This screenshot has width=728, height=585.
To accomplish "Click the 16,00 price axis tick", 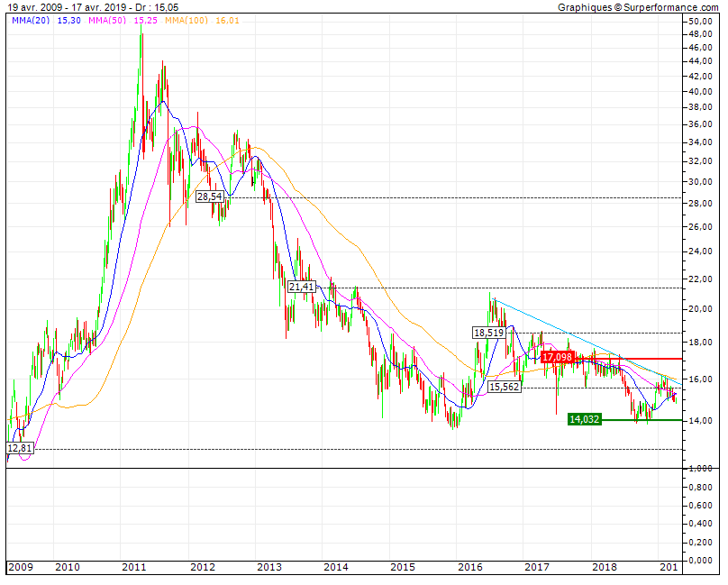I will (x=700, y=379).
